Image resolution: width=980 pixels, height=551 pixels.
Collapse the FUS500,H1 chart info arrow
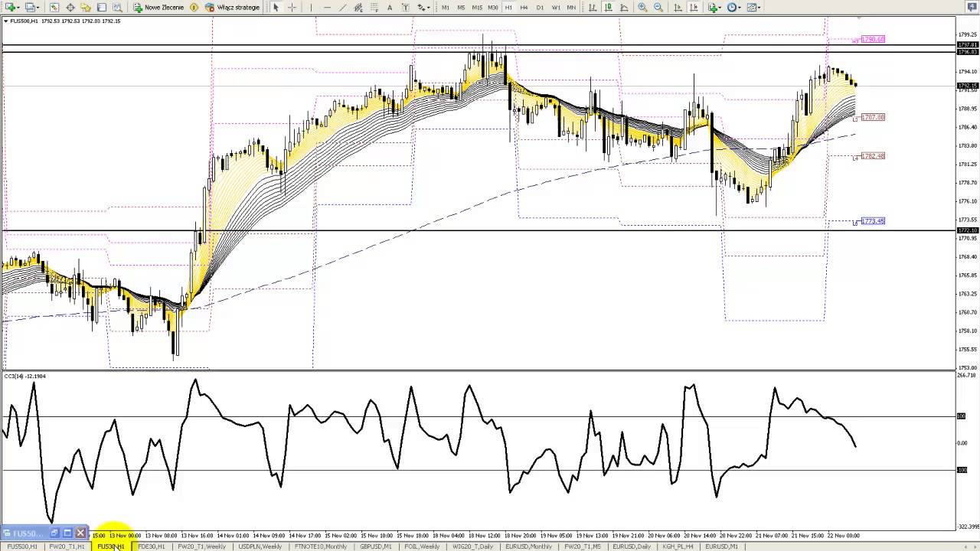(6, 21)
